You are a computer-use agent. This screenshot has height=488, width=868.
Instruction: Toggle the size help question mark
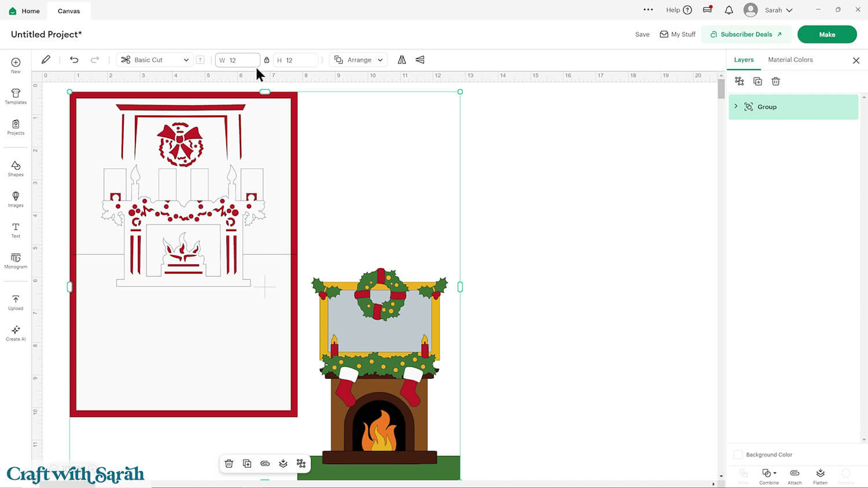click(x=200, y=60)
